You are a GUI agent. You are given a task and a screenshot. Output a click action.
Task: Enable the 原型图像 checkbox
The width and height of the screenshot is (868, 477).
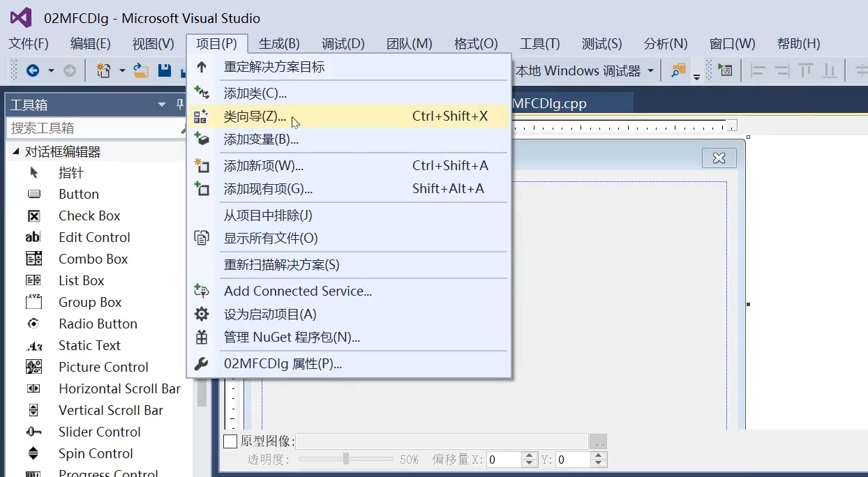click(230, 441)
